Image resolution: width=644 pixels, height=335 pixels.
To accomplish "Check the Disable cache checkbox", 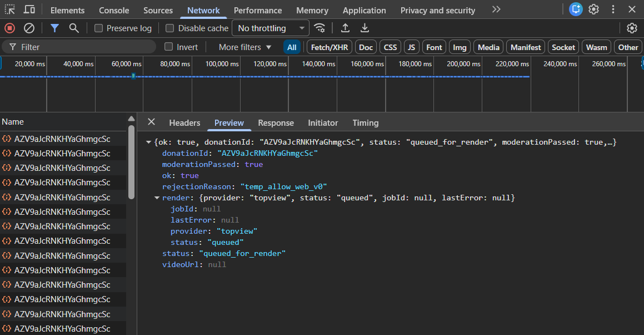I will coord(170,28).
